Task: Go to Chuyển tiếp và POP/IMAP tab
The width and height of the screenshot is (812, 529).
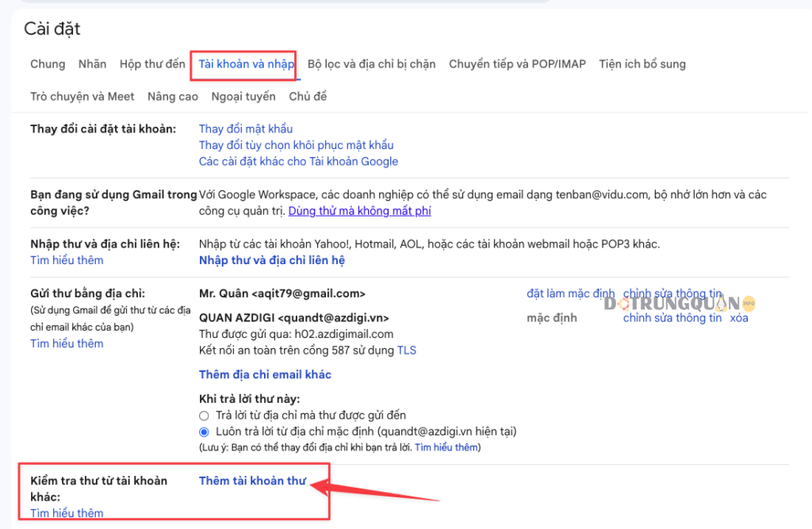Action: [x=517, y=64]
